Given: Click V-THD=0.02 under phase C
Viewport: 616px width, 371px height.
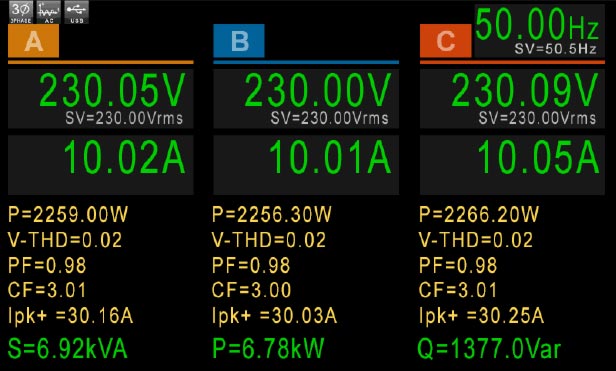Looking at the screenshot, I should pyautogui.click(x=476, y=240).
